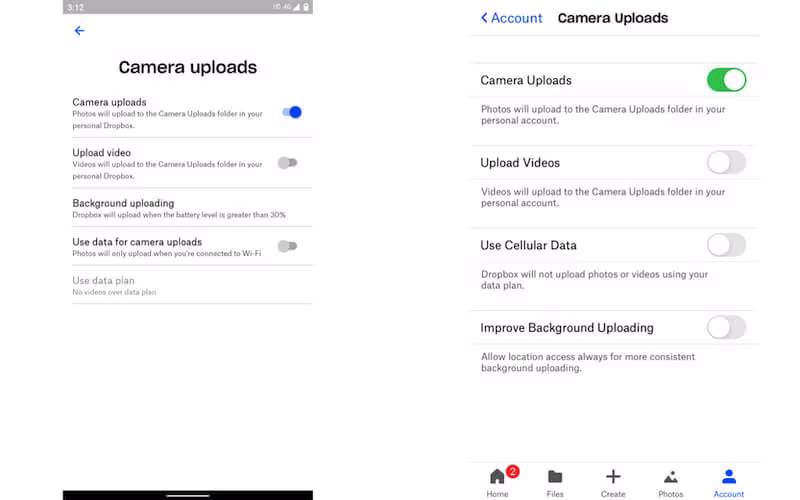Click the Android signal strength icon
The height and width of the screenshot is (500, 800).
click(296, 7)
